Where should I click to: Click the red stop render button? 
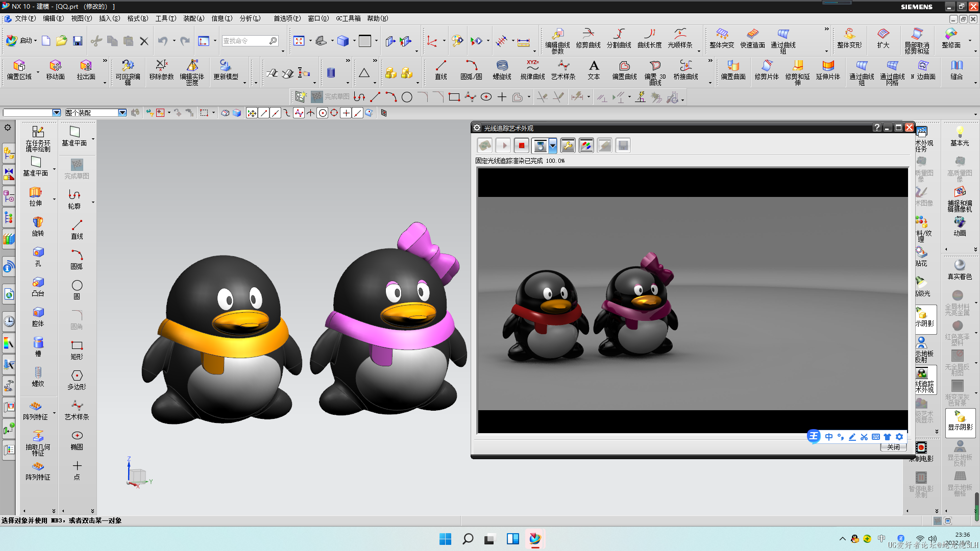pyautogui.click(x=521, y=145)
